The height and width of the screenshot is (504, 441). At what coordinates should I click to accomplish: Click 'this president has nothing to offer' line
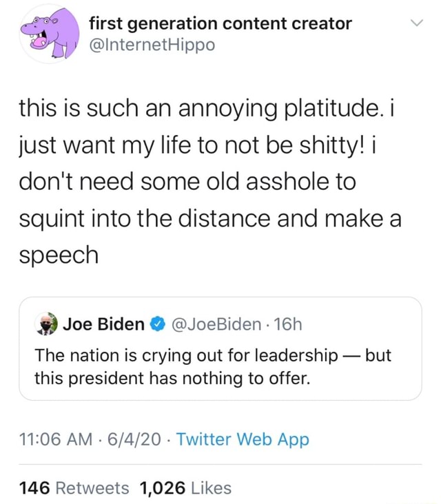click(173, 378)
